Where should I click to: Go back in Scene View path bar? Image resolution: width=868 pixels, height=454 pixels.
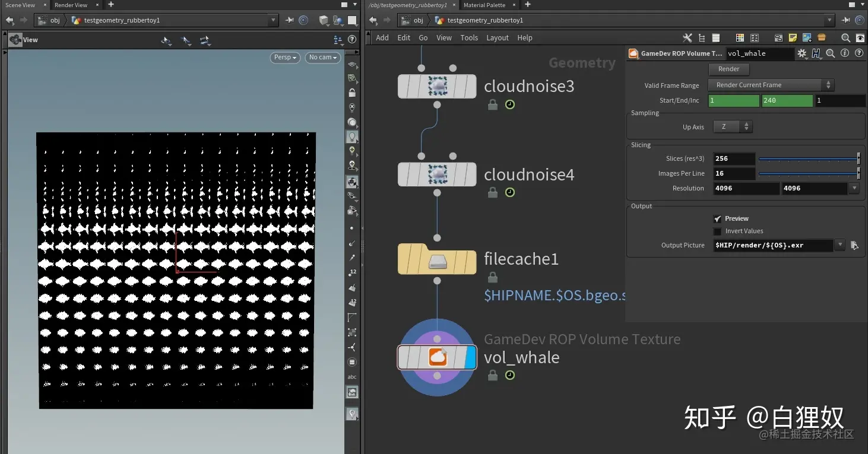[9, 20]
